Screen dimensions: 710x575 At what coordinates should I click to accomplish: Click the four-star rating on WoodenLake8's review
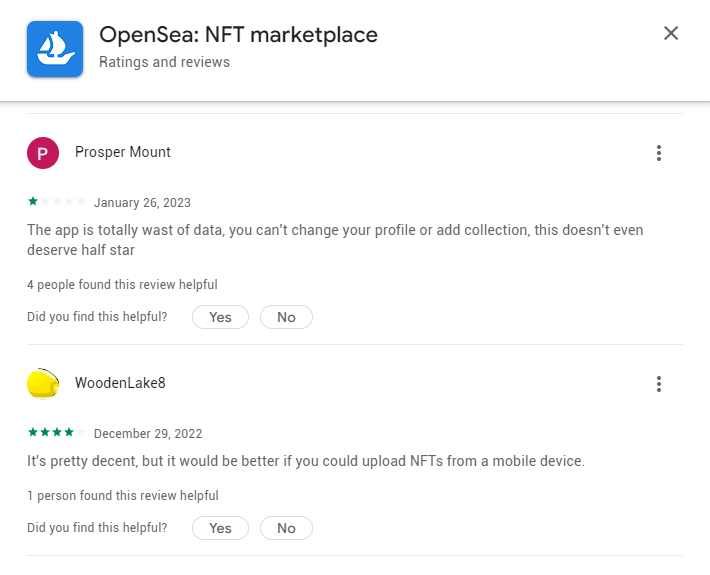point(57,432)
